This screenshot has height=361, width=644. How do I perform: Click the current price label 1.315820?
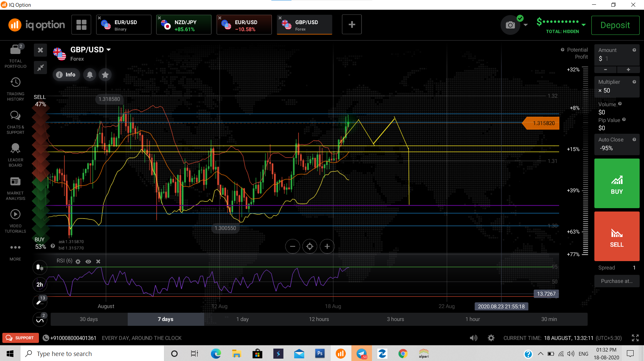541,123
